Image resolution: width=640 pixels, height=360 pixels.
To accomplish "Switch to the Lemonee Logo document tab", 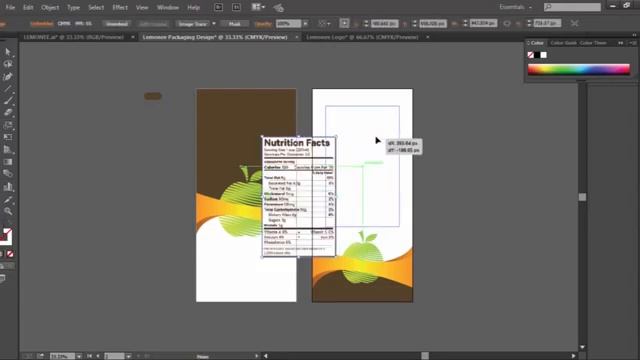I will pos(362,37).
